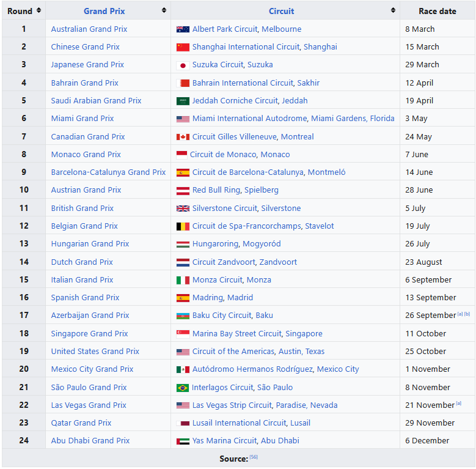Click the Azerbaijan flag icon
Screen dimensions: 476x469
coord(183,316)
